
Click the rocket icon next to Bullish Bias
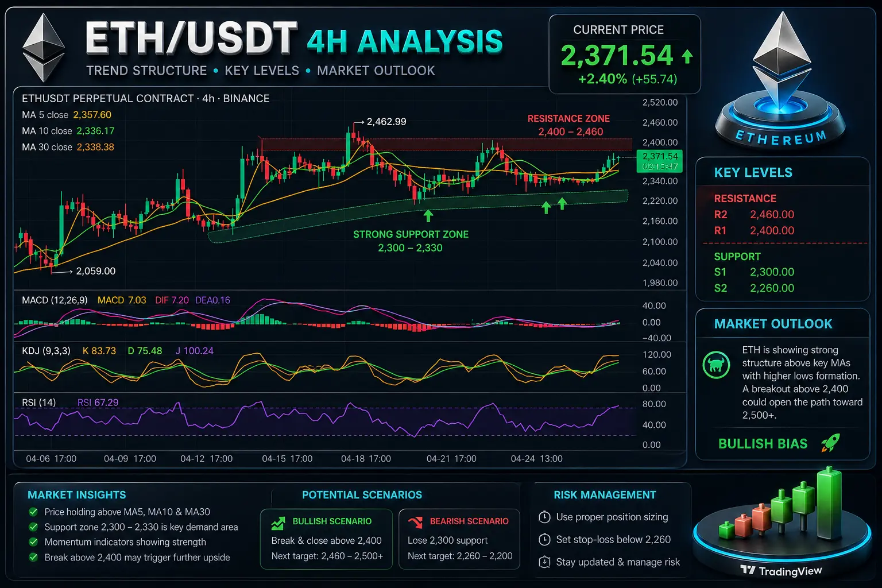click(x=830, y=443)
